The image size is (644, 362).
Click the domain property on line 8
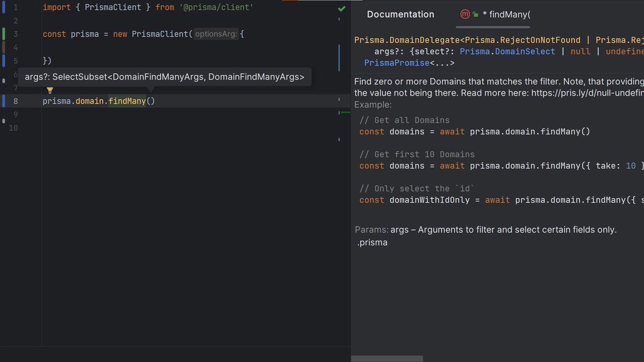pos(90,101)
